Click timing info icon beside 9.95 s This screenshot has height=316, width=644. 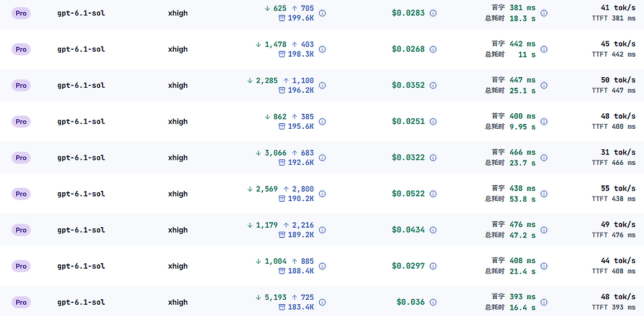pos(544,121)
